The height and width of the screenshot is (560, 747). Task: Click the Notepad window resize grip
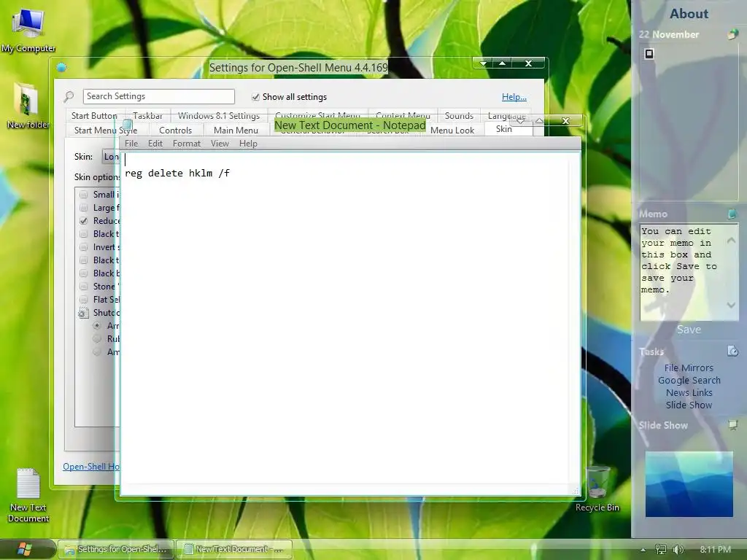pyautogui.click(x=575, y=490)
